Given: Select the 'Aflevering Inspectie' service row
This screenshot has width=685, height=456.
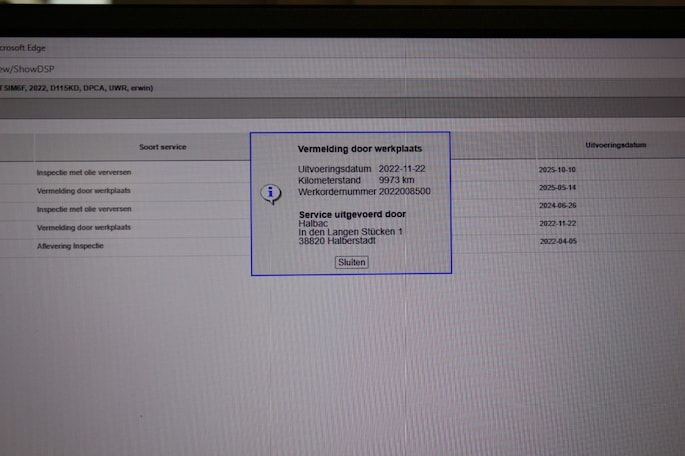Looking at the screenshot, I should pos(70,246).
